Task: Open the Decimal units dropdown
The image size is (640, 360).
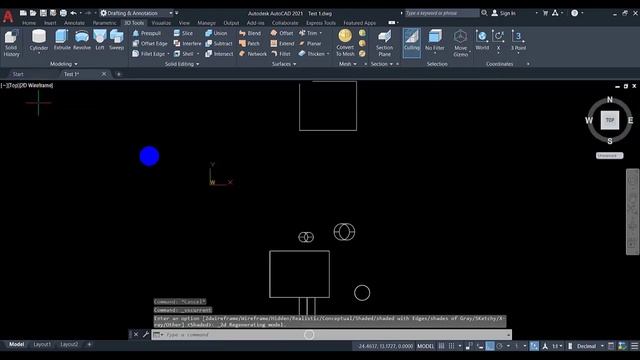Action: coord(589,346)
